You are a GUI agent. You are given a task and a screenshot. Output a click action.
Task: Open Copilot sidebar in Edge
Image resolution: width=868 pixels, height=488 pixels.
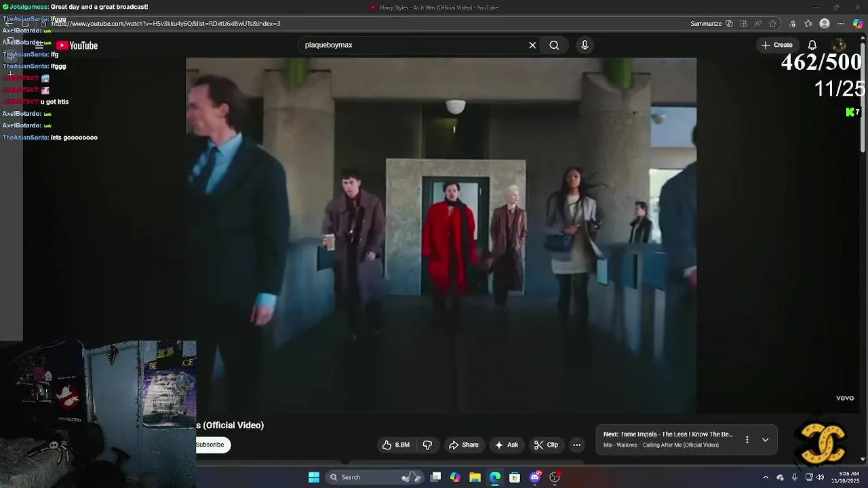[x=858, y=24]
